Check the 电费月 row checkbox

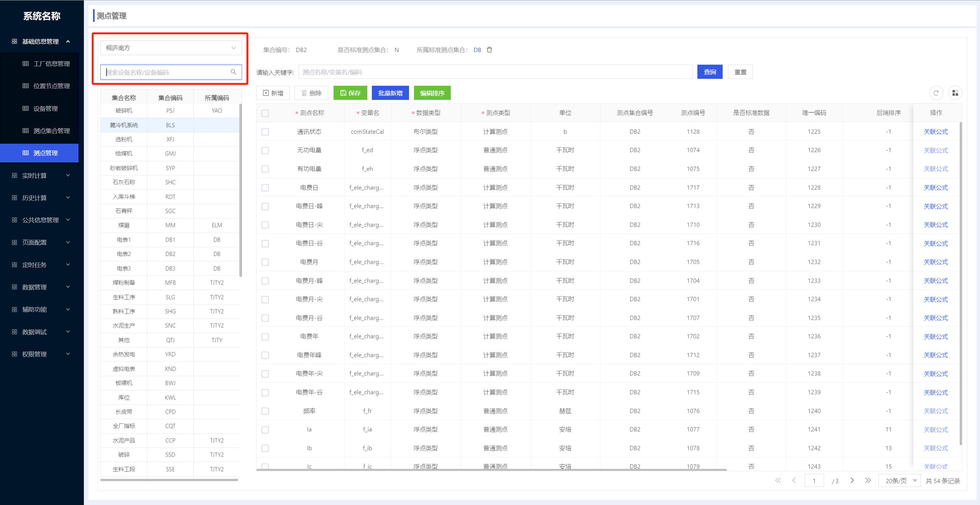pos(265,262)
